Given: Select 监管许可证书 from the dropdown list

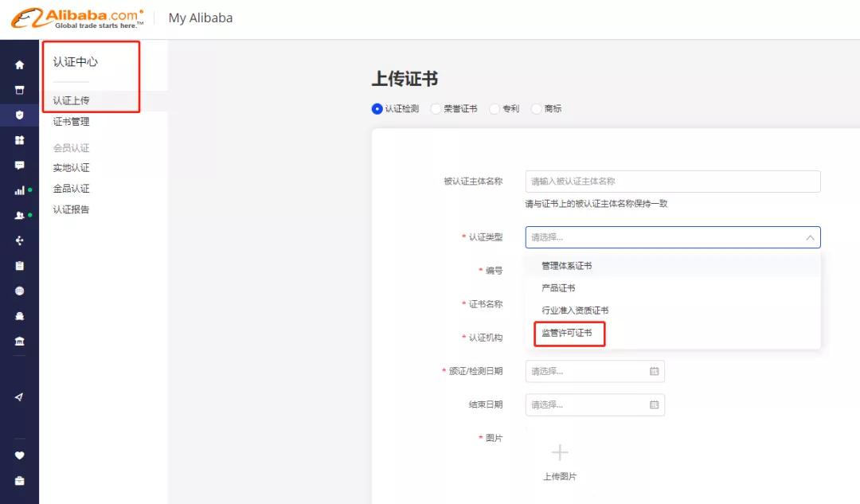Looking at the screenshot, I should 567,334.
